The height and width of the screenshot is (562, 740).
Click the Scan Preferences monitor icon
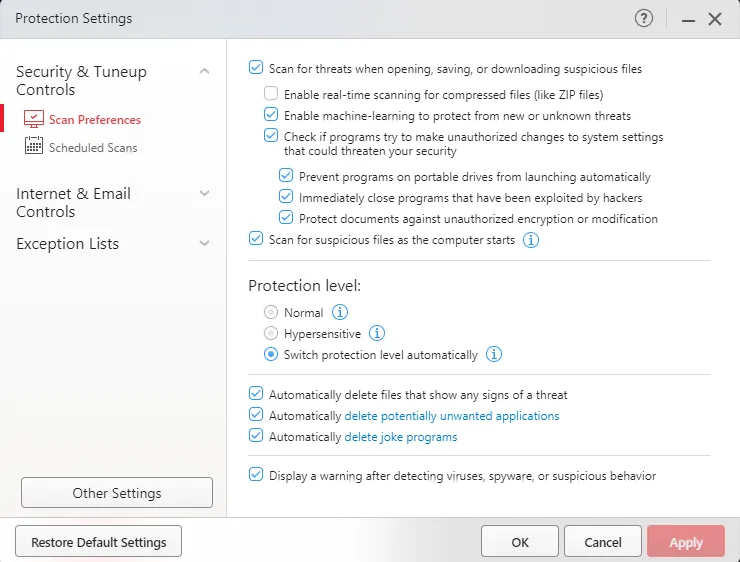(x=33, y=119)
